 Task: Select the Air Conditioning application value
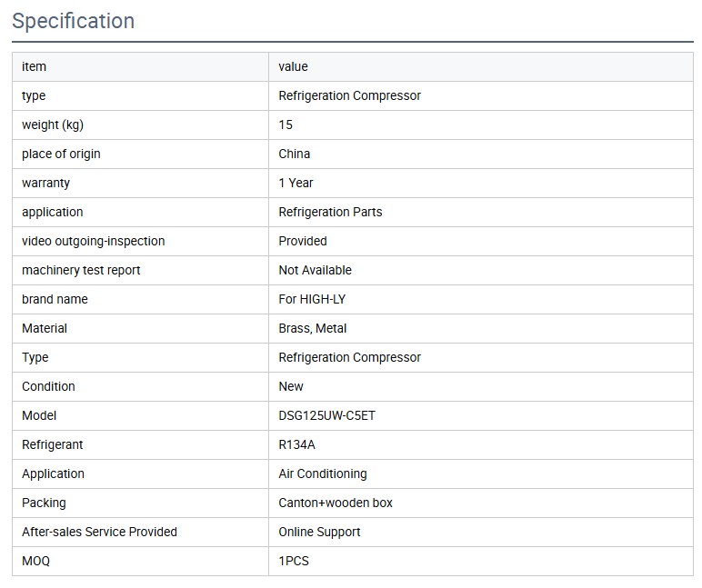click(x=322, y=473)
